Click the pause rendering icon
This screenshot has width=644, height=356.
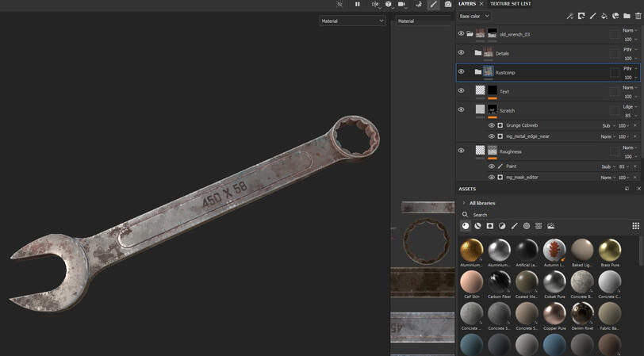pos(357,4)
